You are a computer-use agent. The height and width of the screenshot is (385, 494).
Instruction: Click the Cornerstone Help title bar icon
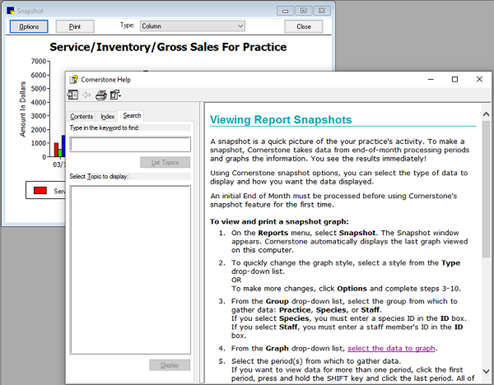tap(73, 80)
